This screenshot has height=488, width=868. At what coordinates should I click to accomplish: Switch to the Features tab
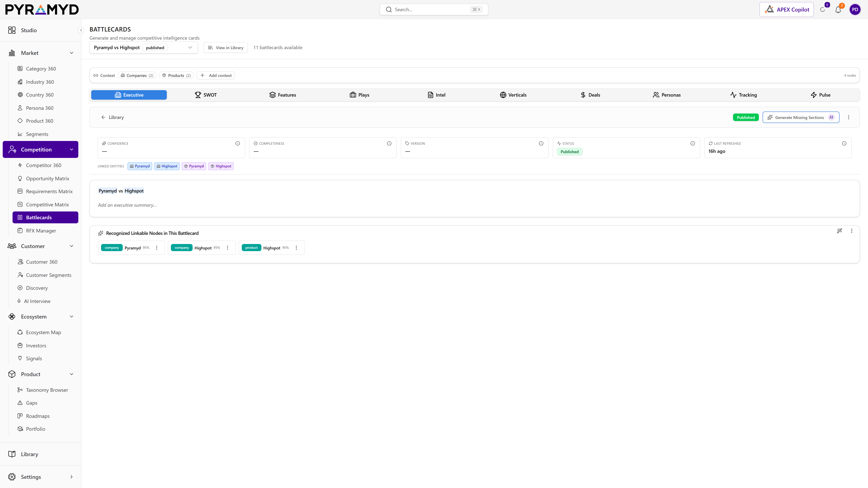point(283,95)
